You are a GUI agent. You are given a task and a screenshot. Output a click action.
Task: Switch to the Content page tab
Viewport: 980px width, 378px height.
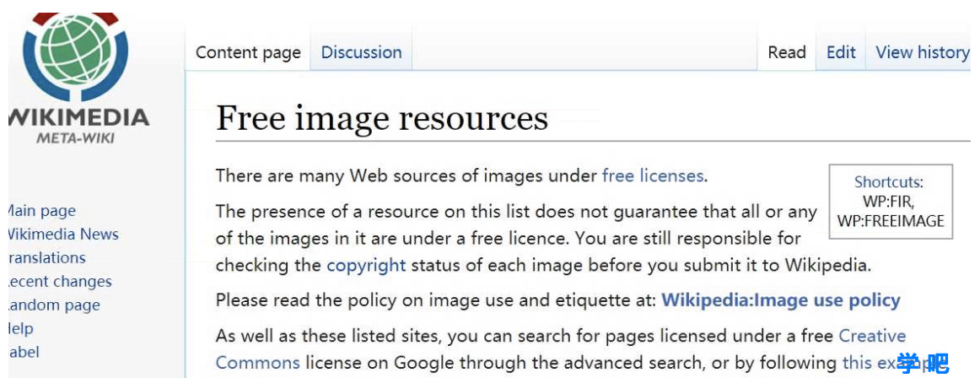(x=248, y=52)
